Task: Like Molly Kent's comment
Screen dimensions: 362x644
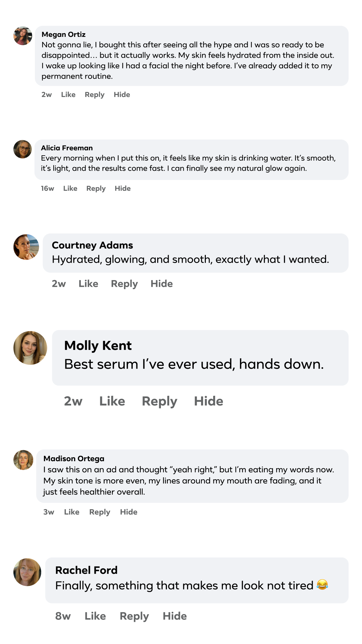Action: 112,401
